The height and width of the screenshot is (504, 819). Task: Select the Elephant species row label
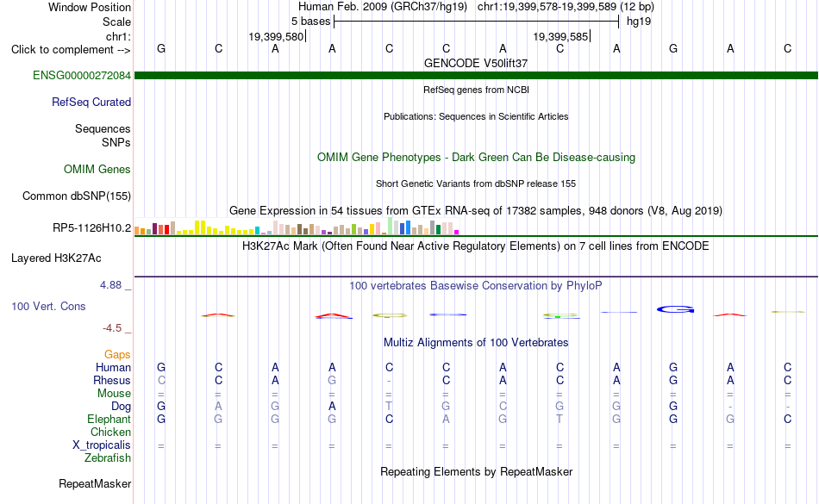[x=109, y=419]
